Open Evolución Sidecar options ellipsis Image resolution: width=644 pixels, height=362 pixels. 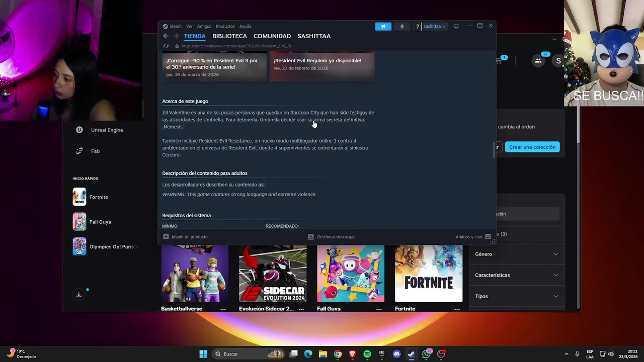click(301, 309)
